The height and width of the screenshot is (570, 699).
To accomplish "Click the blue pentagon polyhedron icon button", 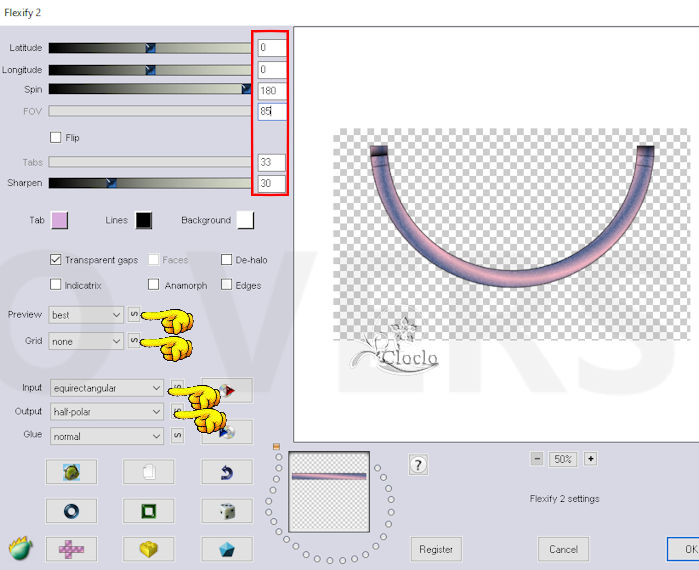I will 226,549.
